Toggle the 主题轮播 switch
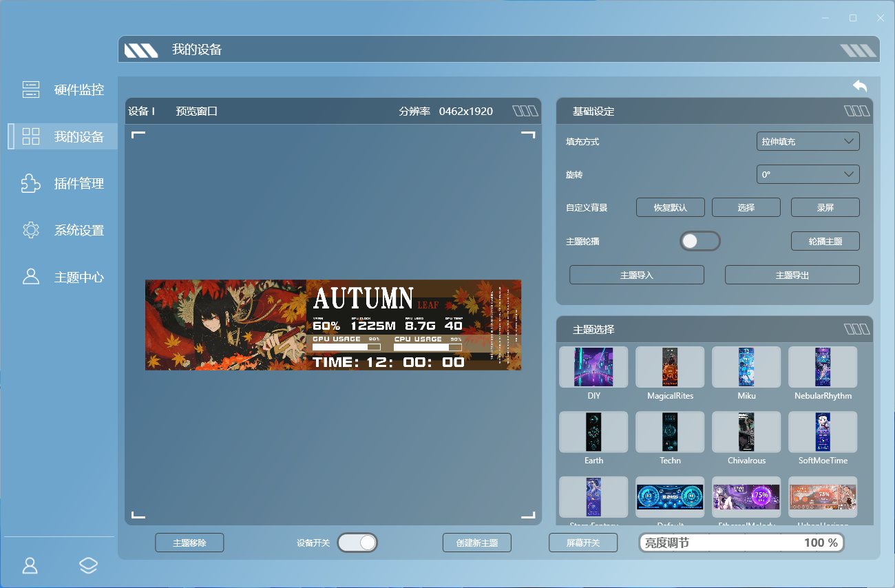 tap(699, 241)
